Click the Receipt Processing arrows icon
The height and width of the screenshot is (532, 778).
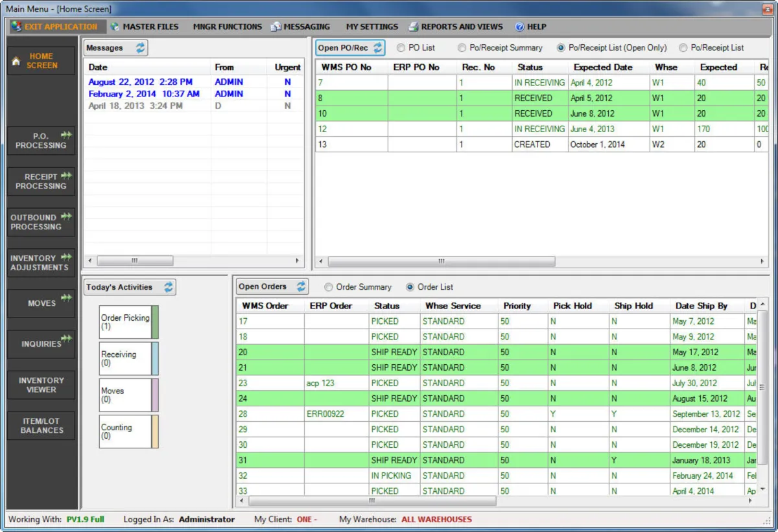(66, 176)
